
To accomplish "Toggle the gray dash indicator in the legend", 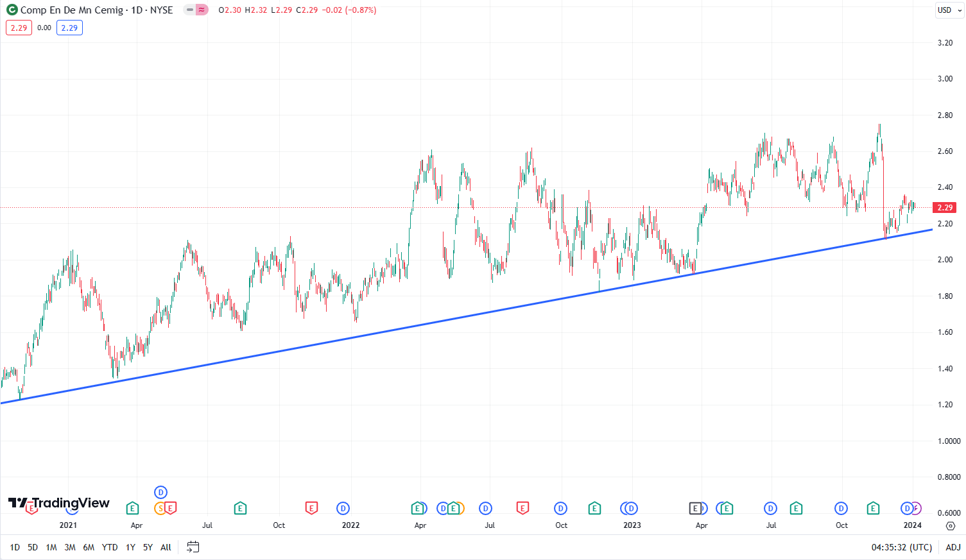I will click(x=189, y=10).
